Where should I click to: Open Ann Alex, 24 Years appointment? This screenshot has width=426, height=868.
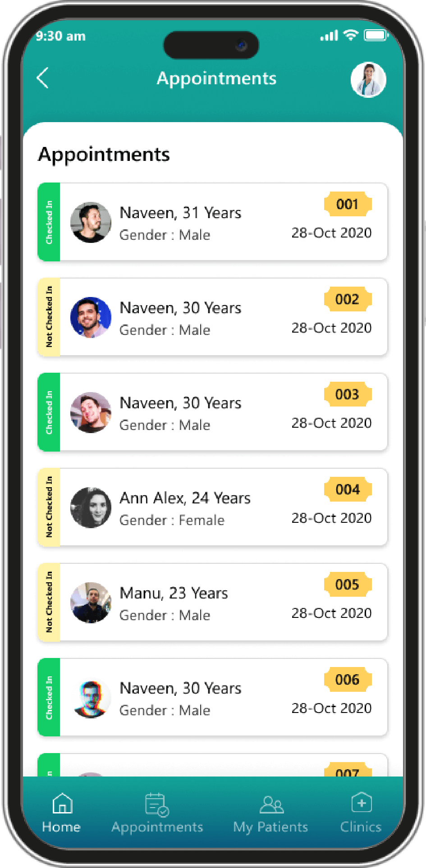point(185,498)
